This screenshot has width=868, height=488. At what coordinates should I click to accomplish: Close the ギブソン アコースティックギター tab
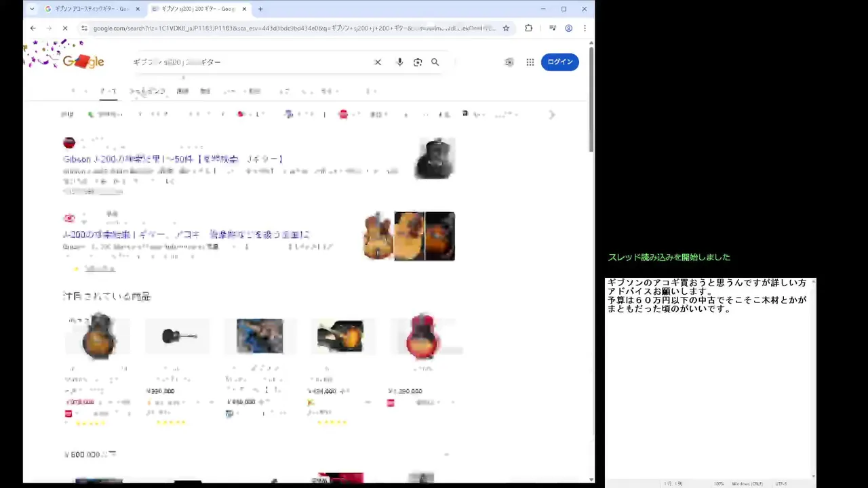[x=138, y=9]
